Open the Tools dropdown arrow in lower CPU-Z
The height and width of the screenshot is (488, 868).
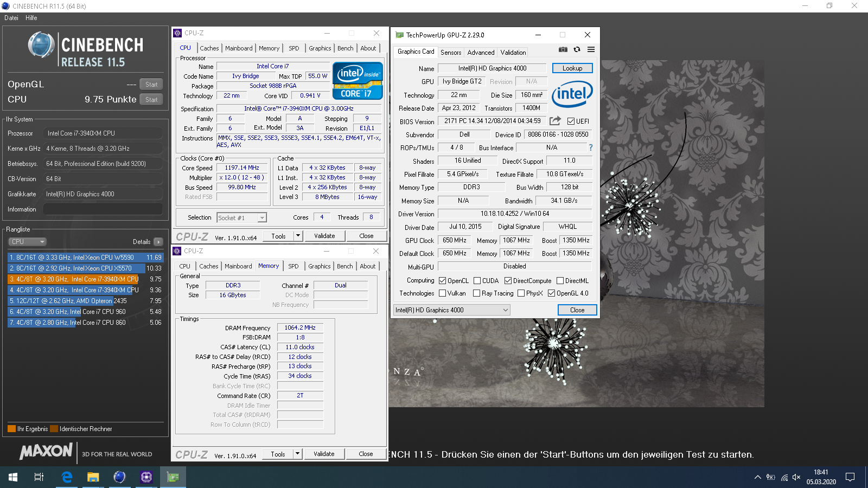point(297,454)
